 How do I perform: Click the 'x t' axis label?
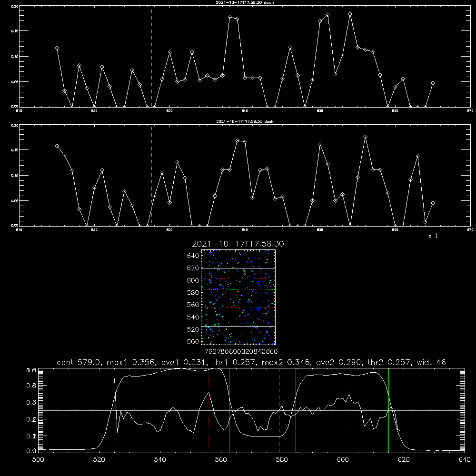pos(433,236)
